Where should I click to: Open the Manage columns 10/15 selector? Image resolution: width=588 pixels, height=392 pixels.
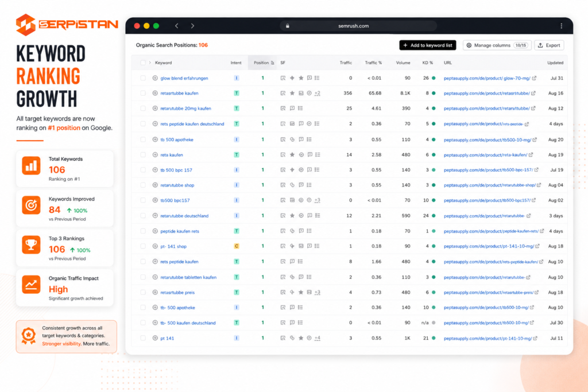497,45
